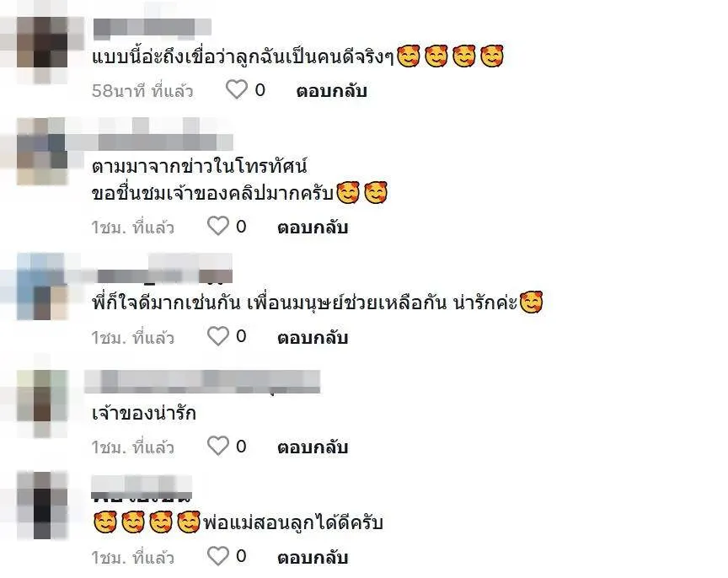Open the second commenter's avatar
Image resolution: width=728 pixels, height=578 pixels.
point(42,151)
